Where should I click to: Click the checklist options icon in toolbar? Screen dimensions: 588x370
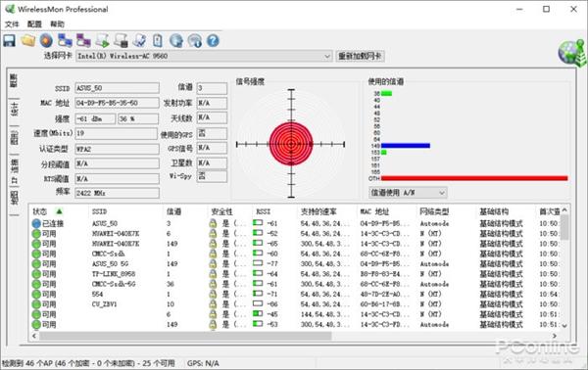[139, 40]
